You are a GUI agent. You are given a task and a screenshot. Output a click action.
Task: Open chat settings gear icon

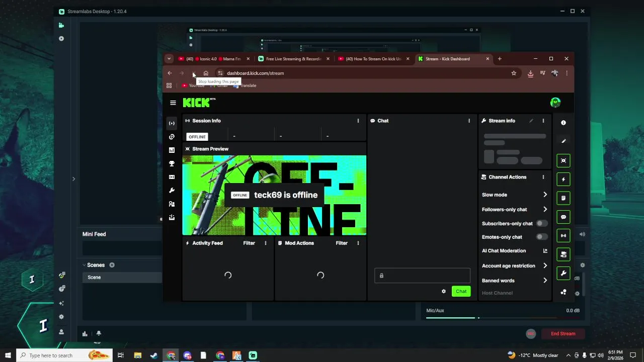click(443, 291)
